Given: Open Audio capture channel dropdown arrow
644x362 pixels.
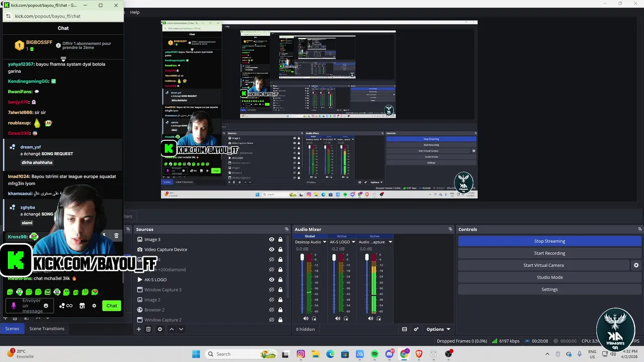Looking at the screenshot, I should 390,242.
